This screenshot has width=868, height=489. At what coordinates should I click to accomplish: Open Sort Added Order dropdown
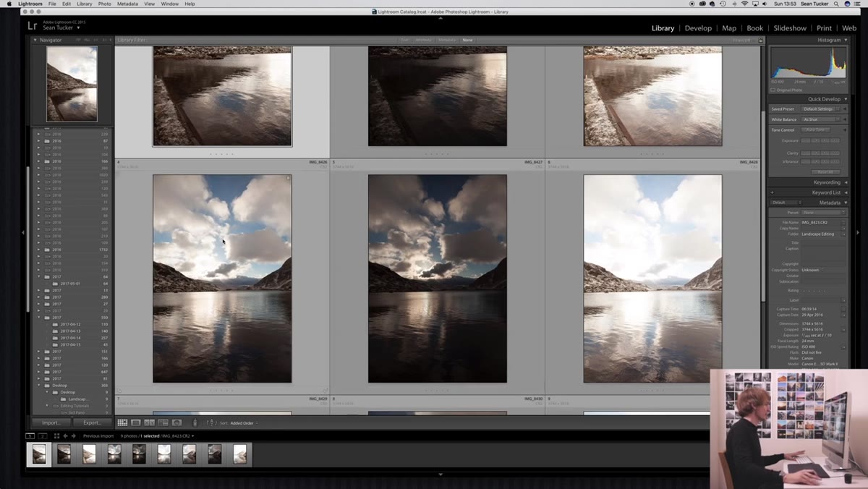243,423
